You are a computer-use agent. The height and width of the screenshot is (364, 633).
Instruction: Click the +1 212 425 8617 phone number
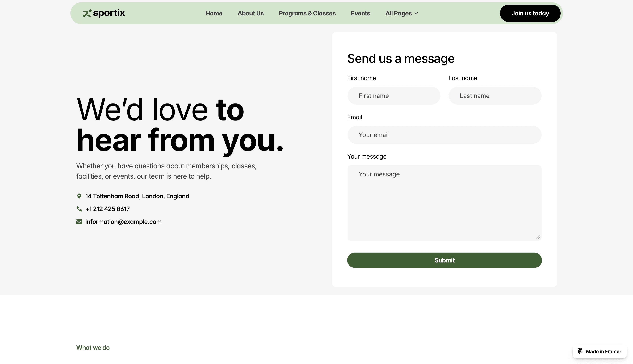107,209
